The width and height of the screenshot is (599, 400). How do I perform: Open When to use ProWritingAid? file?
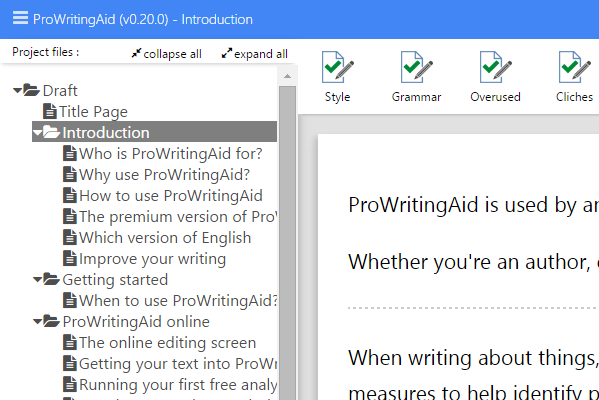click(178, 301)
